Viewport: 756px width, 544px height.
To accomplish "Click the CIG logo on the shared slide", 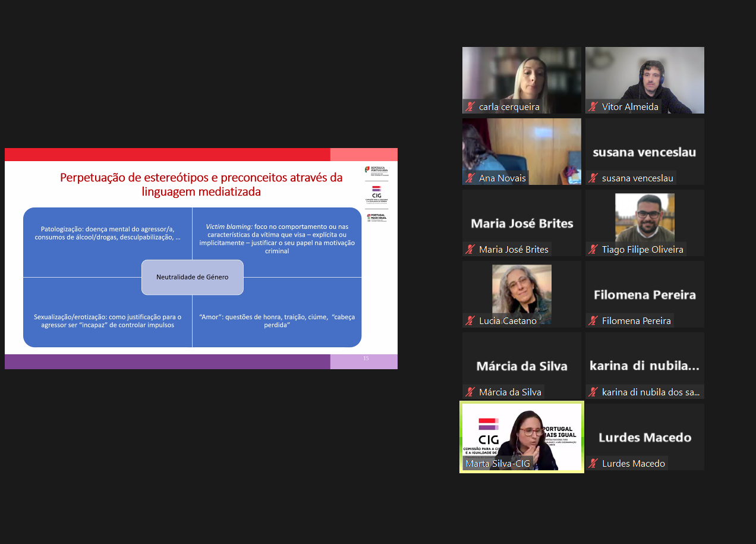I will tap(376, 193).
